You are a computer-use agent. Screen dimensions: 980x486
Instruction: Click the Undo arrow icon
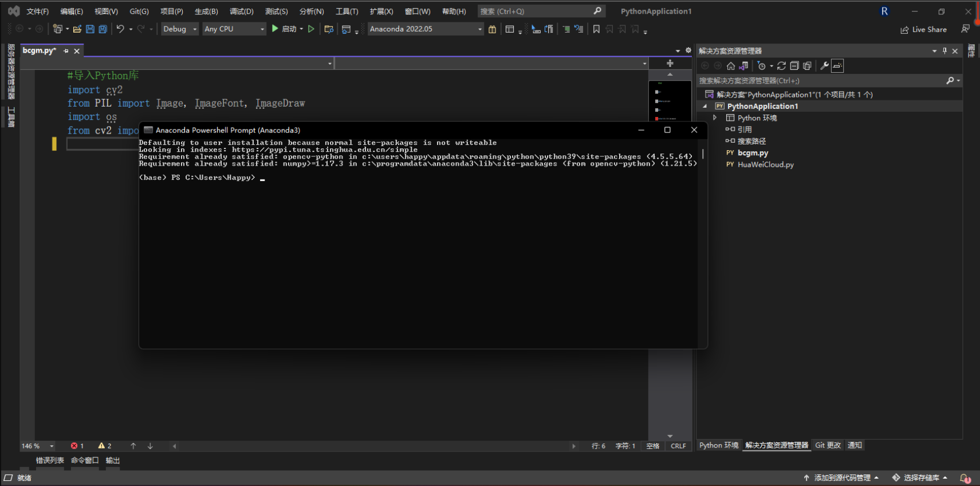pyautogui.click(x=120, y=29)
